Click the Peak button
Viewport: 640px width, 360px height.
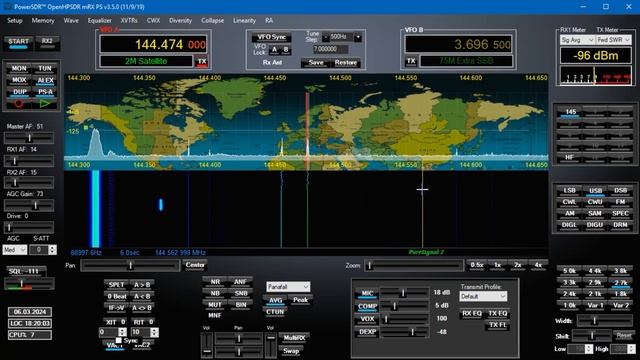[x=300, y=300]
